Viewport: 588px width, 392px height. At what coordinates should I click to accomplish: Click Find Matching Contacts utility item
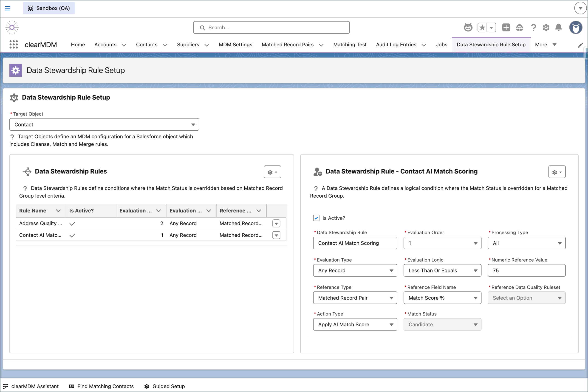(x=102, y=386)
